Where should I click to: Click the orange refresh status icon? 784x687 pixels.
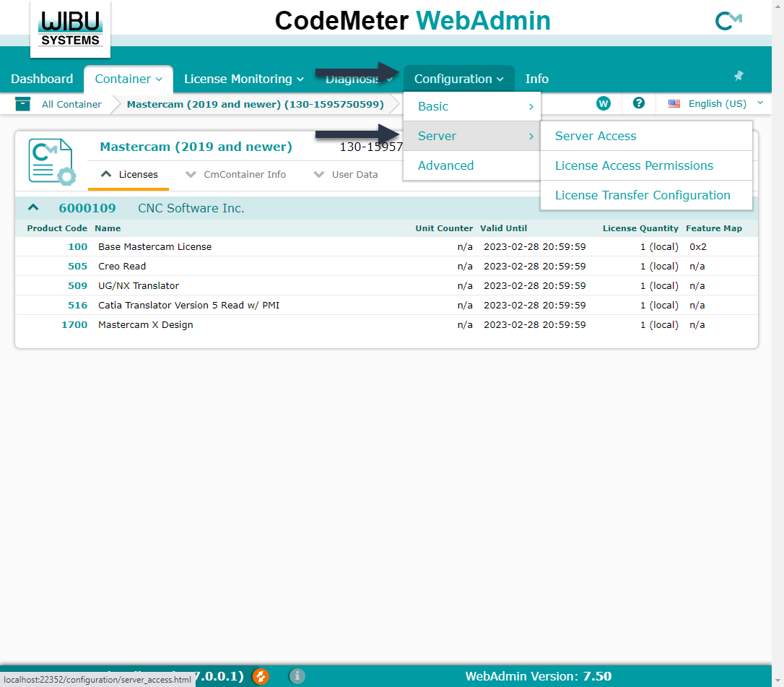(261, 676)
